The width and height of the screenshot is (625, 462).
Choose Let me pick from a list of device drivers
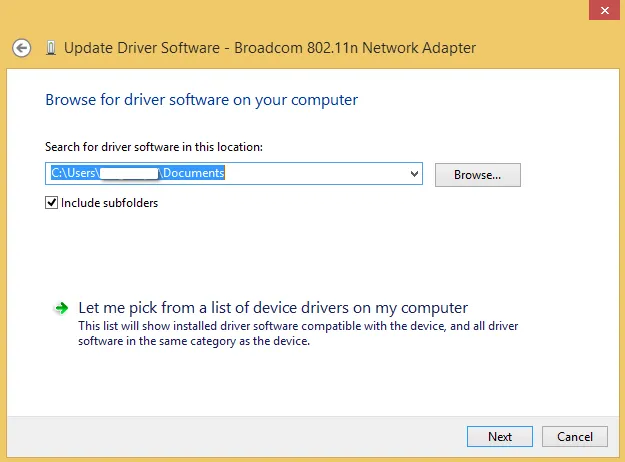(272, 308)
